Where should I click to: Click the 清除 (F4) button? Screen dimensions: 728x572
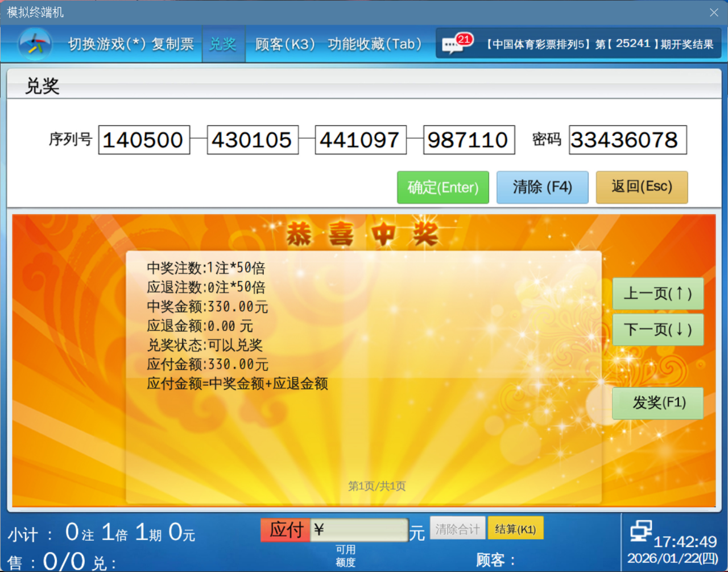(x=542, y=187)
